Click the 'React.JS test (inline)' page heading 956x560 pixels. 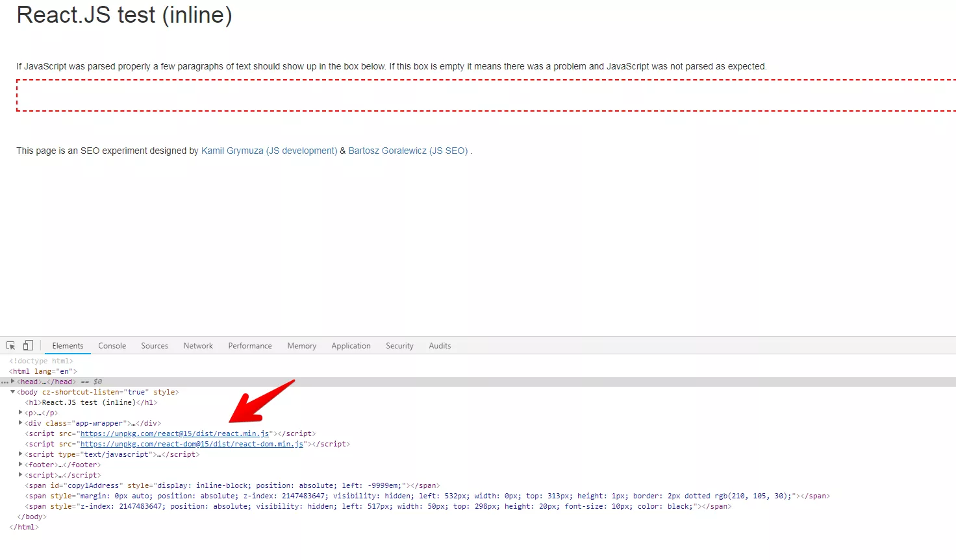click(x=124, y=15)
